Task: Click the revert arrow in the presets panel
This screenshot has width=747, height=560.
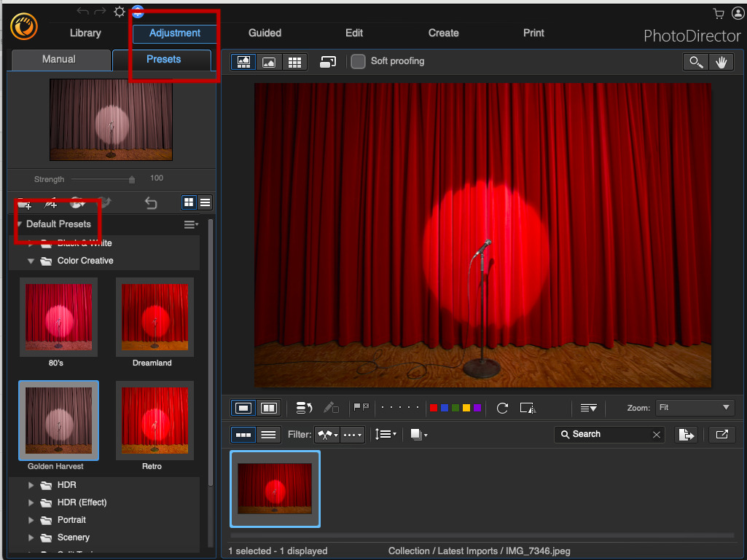Action: [x=151, y=204]
